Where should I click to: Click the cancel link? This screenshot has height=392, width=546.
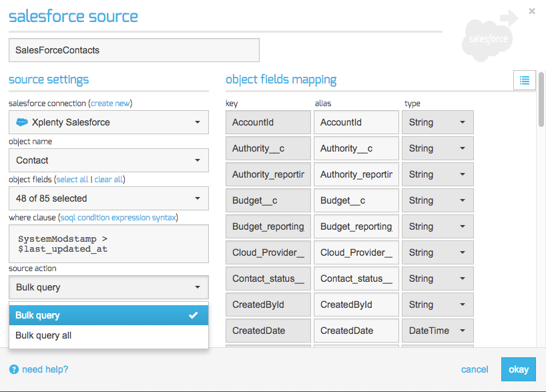point(475,369)
